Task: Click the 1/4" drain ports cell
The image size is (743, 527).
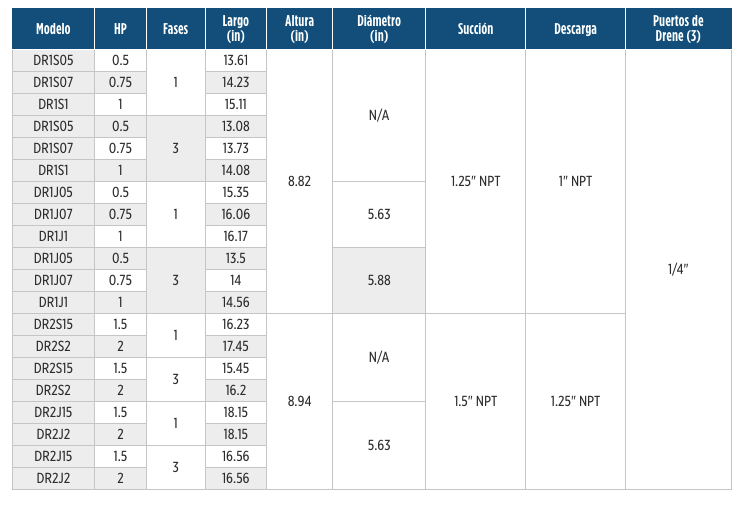Action: (678, 269)
